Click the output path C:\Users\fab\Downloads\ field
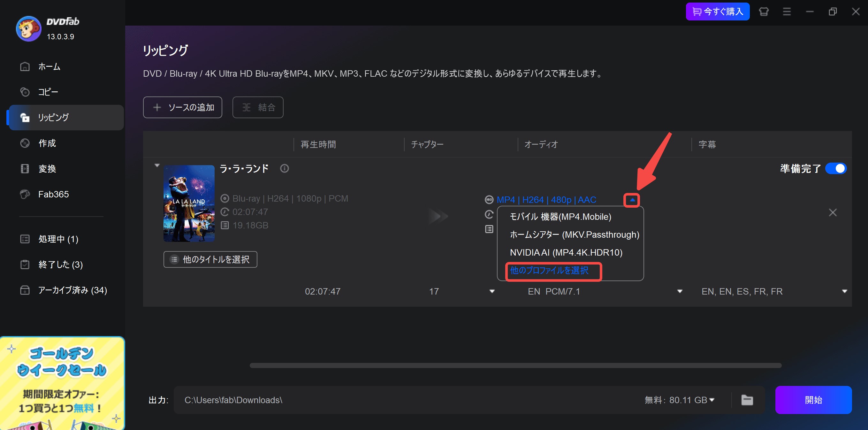This screenshot has width=868, height=430. 404,400
